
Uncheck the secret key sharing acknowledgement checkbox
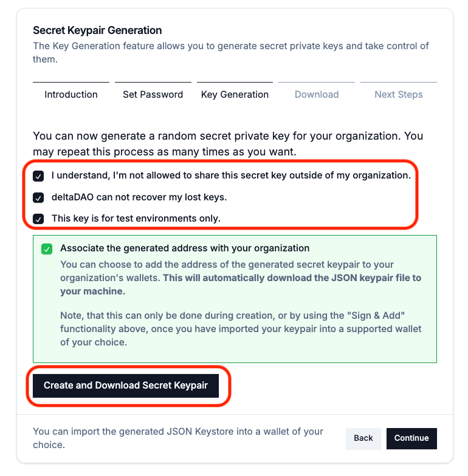click(38, 176)
